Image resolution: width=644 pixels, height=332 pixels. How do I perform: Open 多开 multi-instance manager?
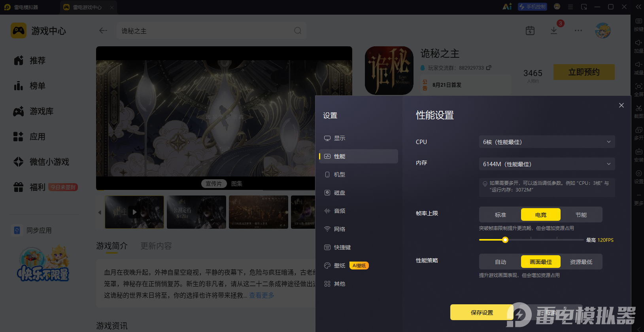638,133
